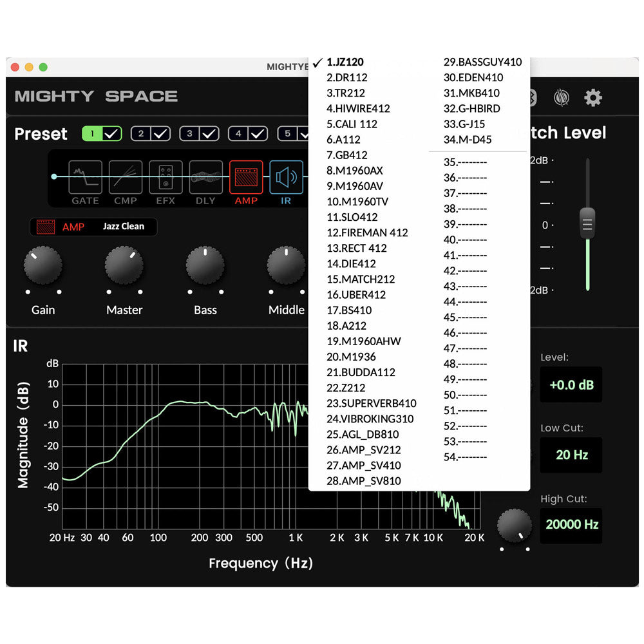Click the High Cut 20000 Hz field
Viewport: 644px width, 644px height.
click(x=572, y=524)
